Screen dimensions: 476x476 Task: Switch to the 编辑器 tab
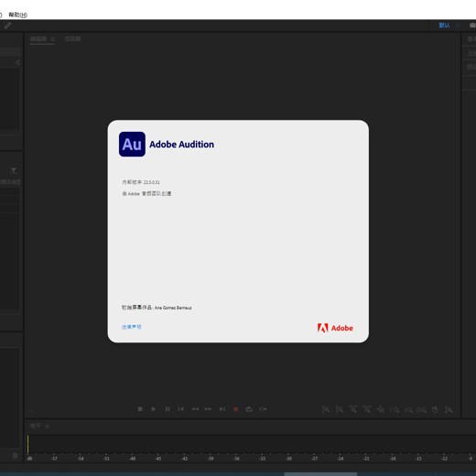tap(38, 38)
